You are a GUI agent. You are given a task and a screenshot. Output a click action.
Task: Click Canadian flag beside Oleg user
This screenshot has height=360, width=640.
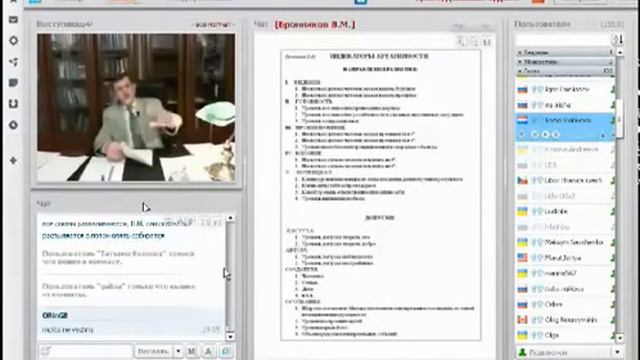click(x=522, y=320)
